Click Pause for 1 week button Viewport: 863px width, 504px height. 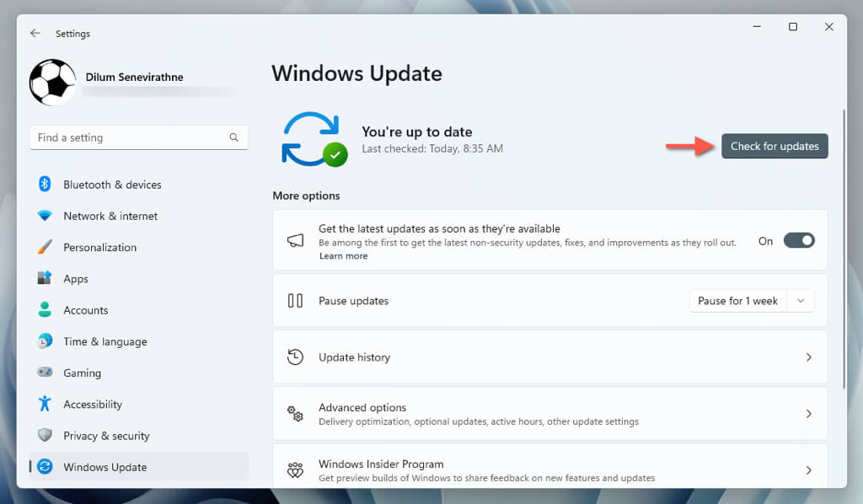[x=737, y=300]
